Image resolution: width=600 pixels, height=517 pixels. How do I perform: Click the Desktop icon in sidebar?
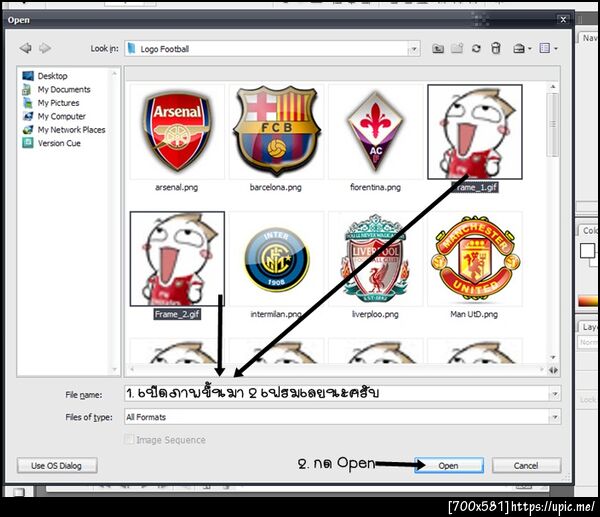click(x=28, y=76)
